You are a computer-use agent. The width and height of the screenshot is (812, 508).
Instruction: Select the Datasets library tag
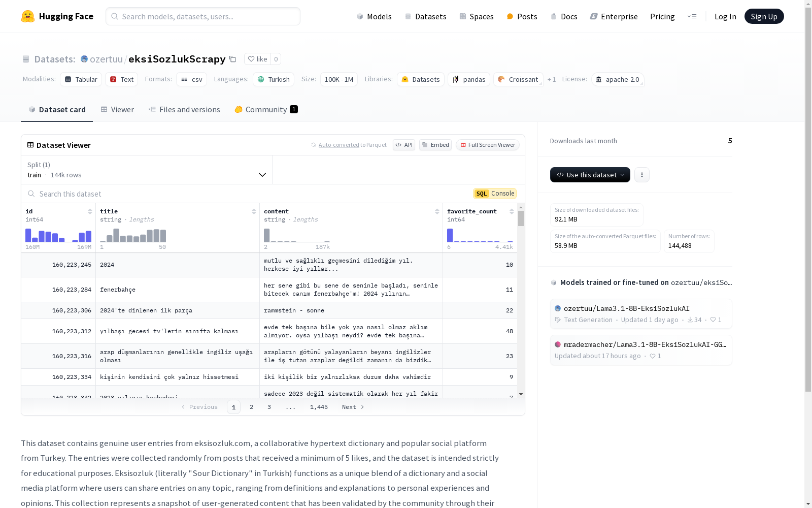point(421,79)
